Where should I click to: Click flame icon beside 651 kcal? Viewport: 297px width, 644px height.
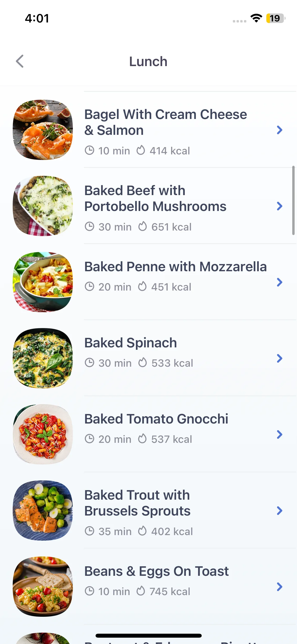tap(143, 227)
